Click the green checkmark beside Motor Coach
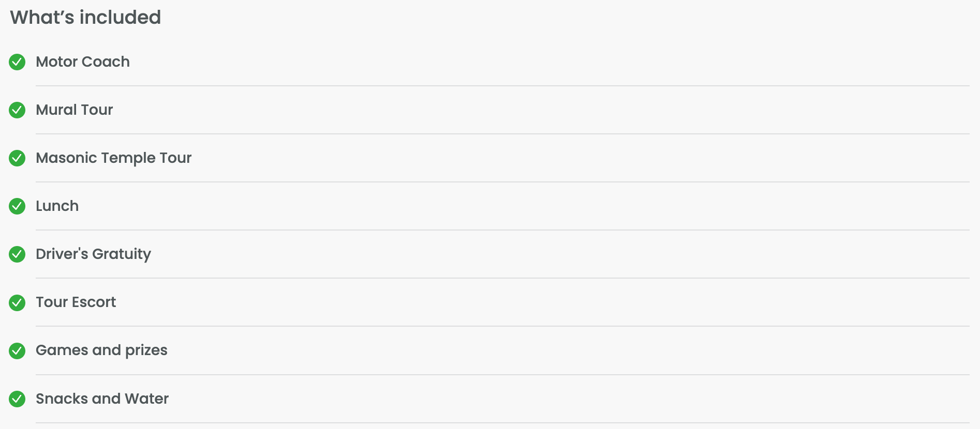The height and width of the screenshot is (429, 980). (x=17, y=62)
